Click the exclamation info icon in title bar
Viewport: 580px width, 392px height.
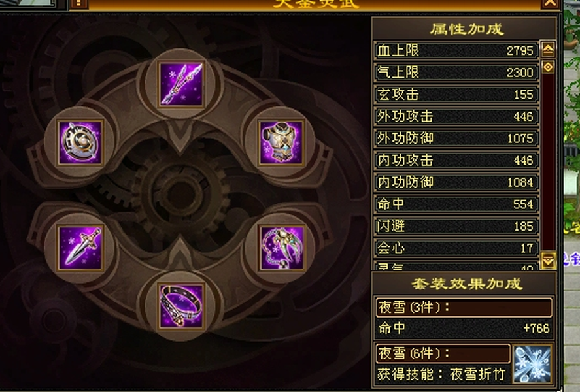(x=78, y=4)
